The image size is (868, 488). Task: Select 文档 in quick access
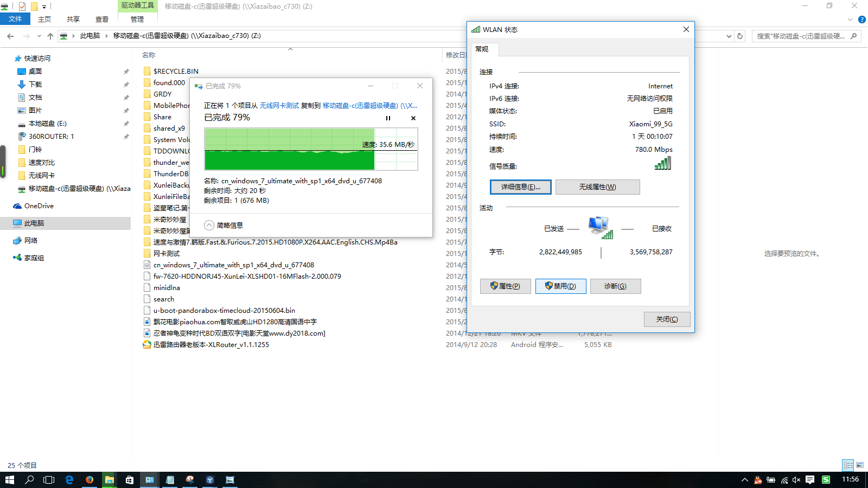pyautogui.click(x=35, y=98)
